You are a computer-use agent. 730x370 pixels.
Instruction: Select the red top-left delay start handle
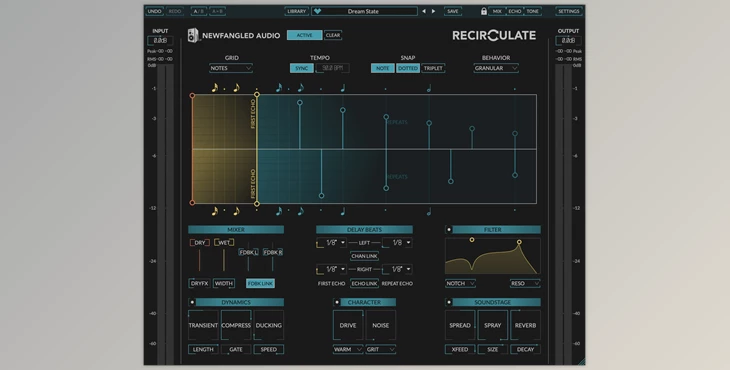(192, 95)
